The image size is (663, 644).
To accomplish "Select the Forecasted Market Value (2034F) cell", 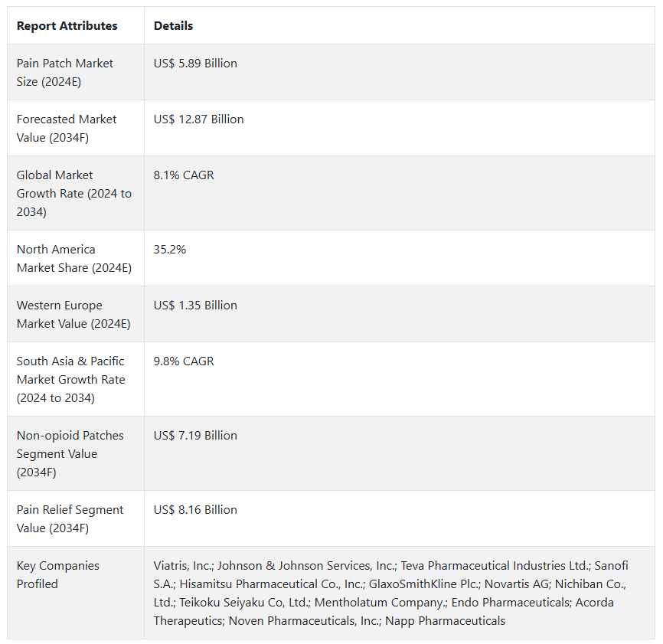I will pyautogui.click(x=67, y=128).
